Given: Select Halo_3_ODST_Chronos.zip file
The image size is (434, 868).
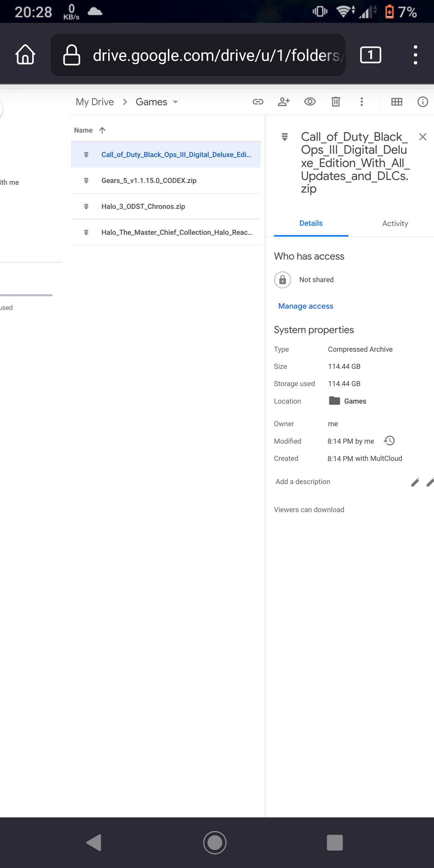Looking at the screenshot, I should click(165, 206).
